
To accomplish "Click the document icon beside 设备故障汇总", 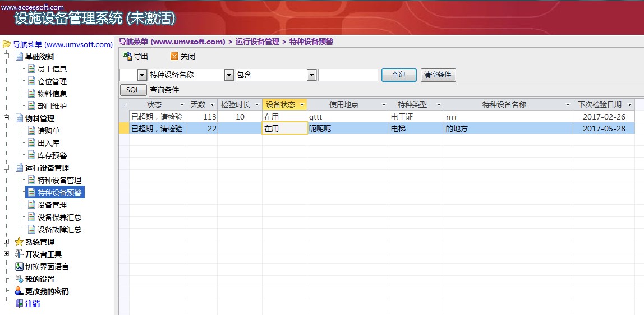I will click(x=31, y=230).
